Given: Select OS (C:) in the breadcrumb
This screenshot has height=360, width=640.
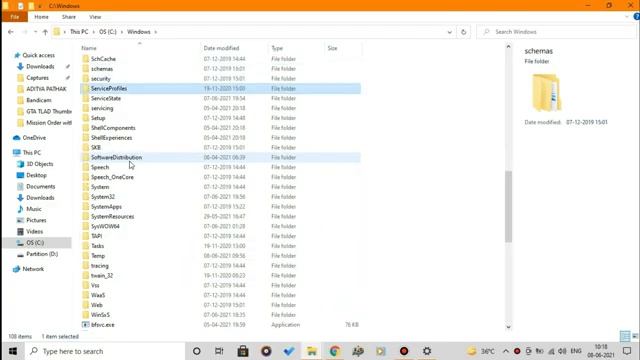Looking at the screenshot, I should 108,32.
